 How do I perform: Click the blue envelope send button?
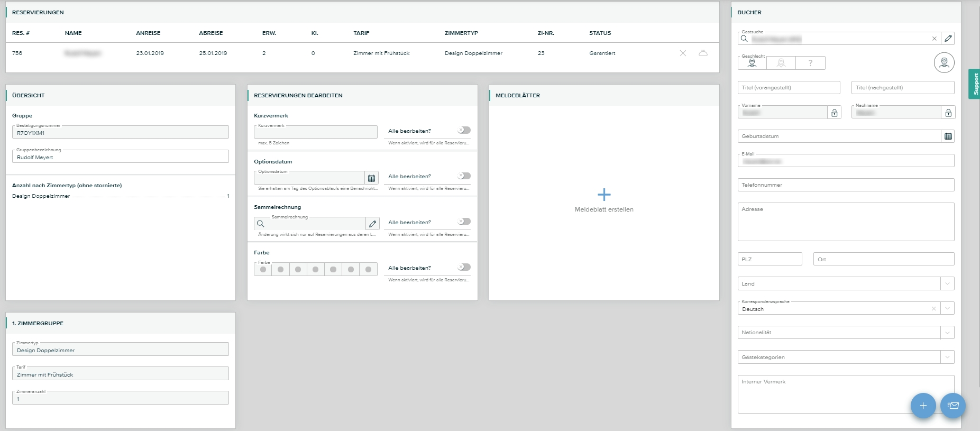pyautogui.click(x=953, y=406)
